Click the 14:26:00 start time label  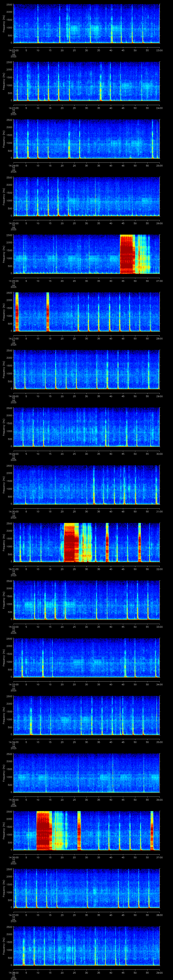(13, 281)
